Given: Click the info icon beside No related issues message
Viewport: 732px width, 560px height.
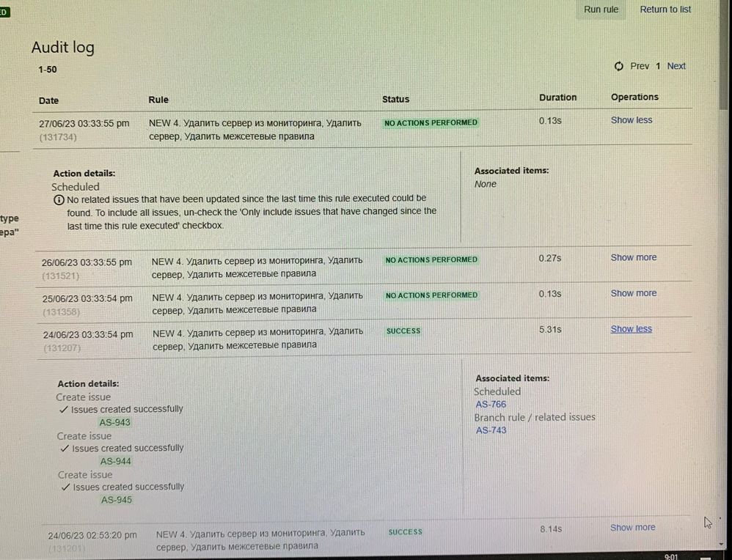Looking at the screenshot, I should point(59,199).
